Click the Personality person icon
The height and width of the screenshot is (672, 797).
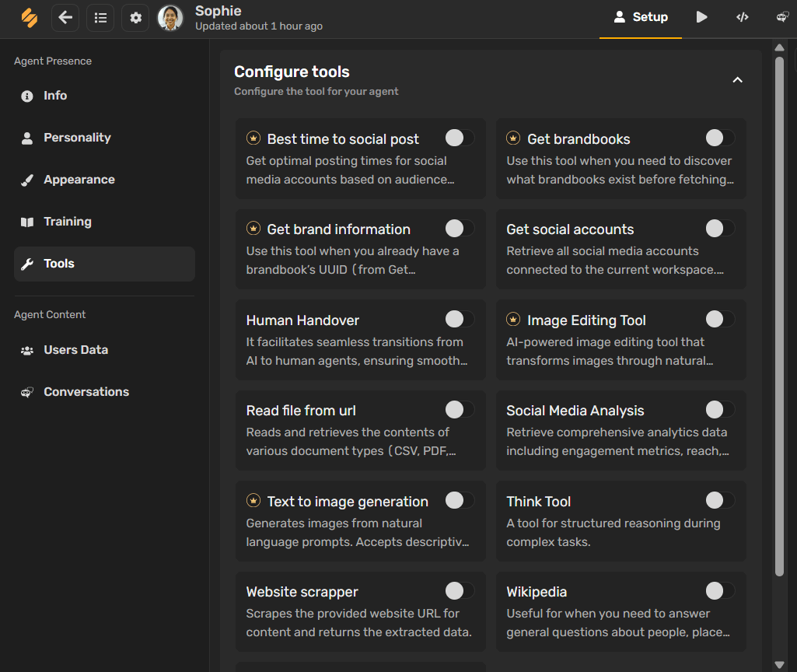27,138
